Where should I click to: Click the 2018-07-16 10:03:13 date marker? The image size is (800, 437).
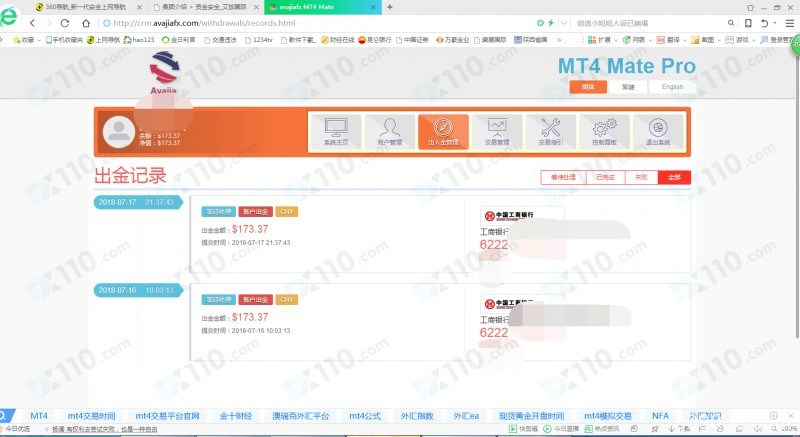pyautogui.click(x=138, y=290)
